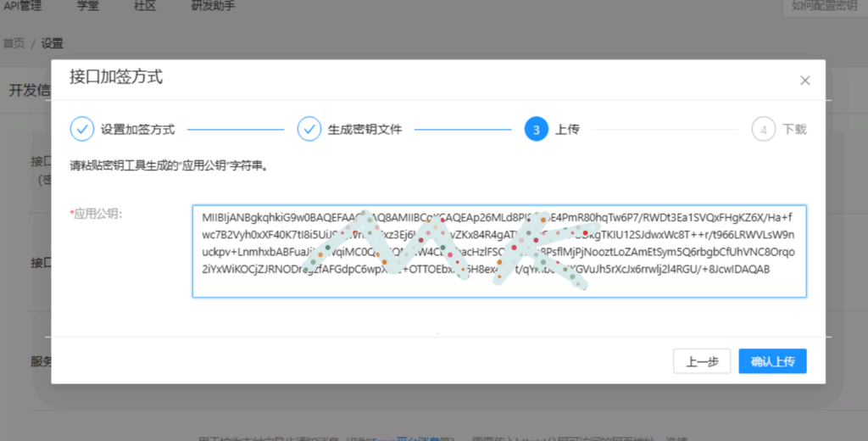Click the step 4 下载 circle icon
The image size is (868, 441).
(x=763, y=129)
